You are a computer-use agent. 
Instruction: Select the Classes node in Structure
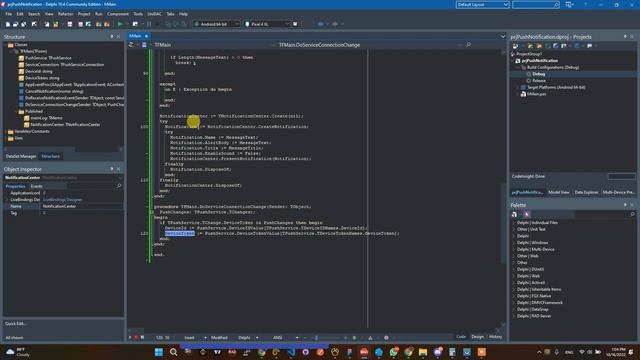(x=20, y=45)
